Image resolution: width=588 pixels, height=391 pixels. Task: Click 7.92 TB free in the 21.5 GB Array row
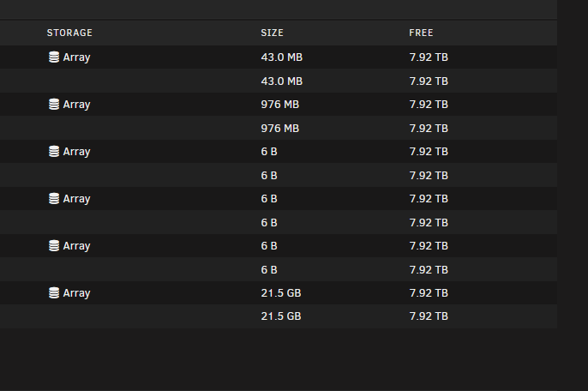429,292
